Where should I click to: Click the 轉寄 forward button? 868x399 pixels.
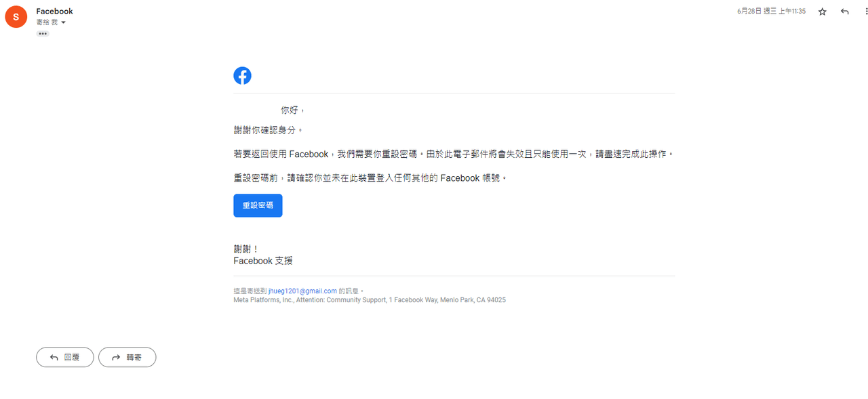pyautogui.click(x=127, y=357)
